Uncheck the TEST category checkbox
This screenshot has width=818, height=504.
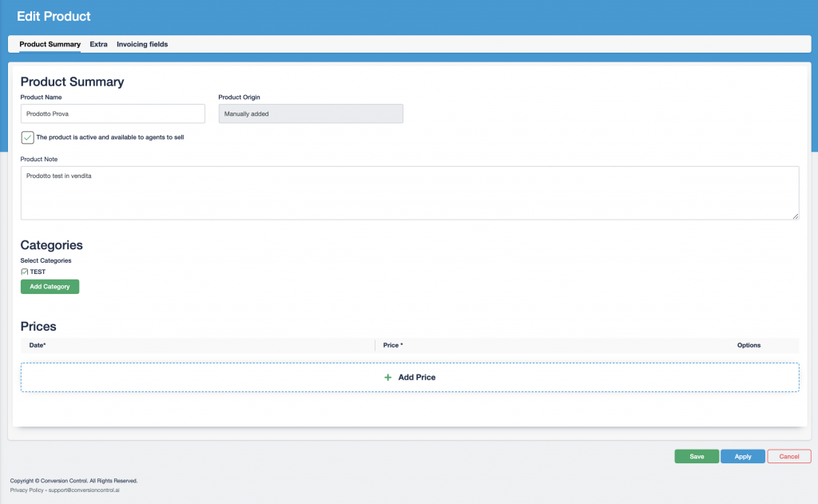coord(25,272)
